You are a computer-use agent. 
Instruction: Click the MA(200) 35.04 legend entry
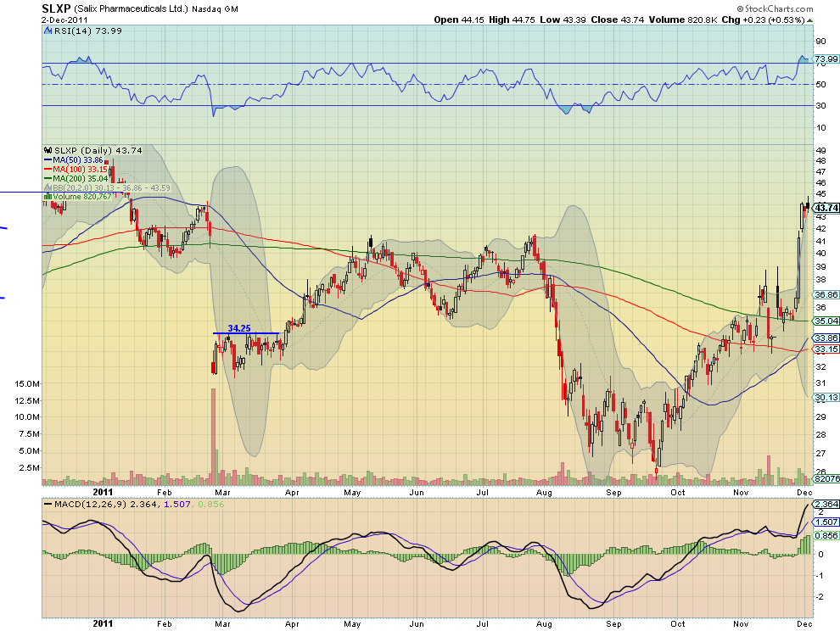[80, 178]
